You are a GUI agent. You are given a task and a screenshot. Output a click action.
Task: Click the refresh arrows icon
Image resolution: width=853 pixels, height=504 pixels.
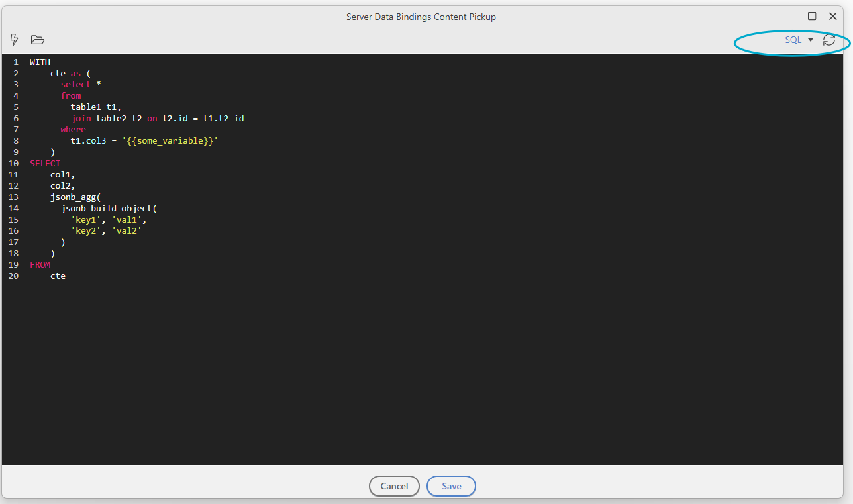tap(828, 40)
